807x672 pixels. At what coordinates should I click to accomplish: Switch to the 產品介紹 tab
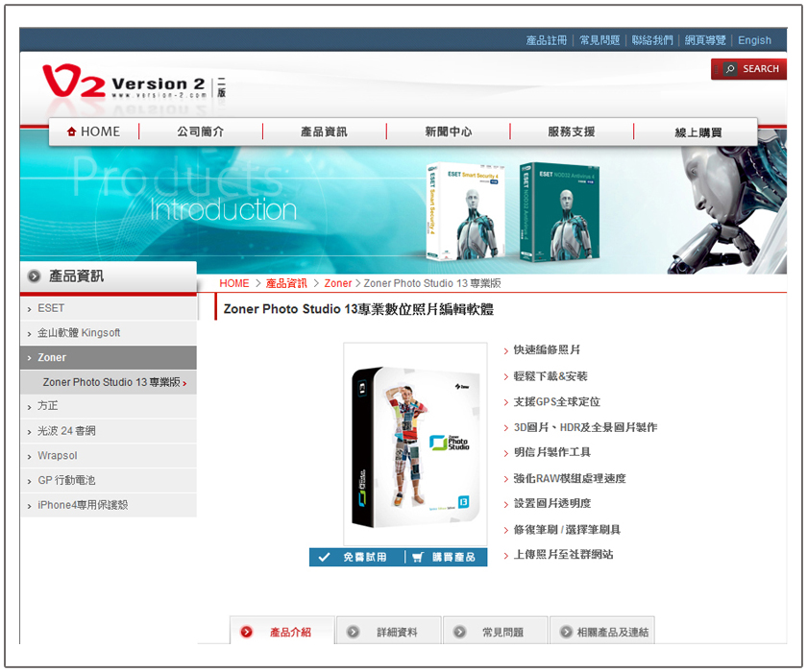282,631
